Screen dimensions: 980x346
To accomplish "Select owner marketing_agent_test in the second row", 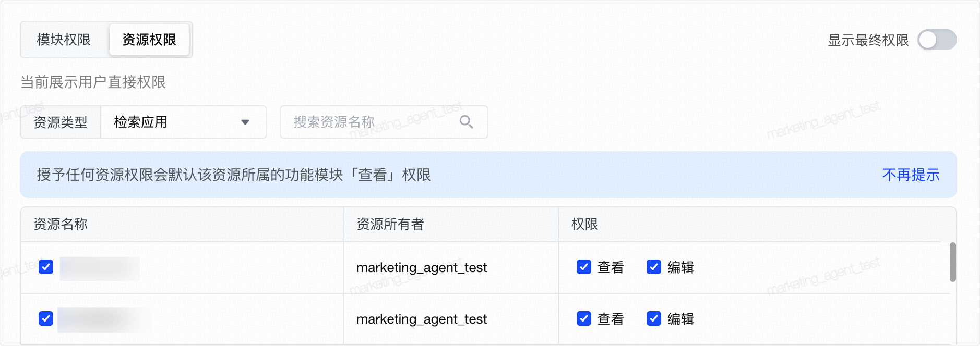I will [422, 319].
